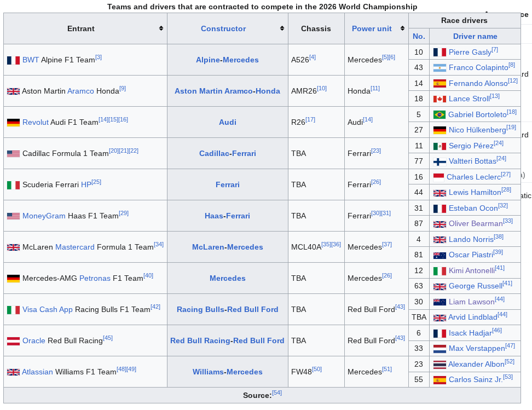The width and height of the screenshot is (532, 410).
Task: Follow the Visa Cash App sponsor link
Action: point(48,310)
